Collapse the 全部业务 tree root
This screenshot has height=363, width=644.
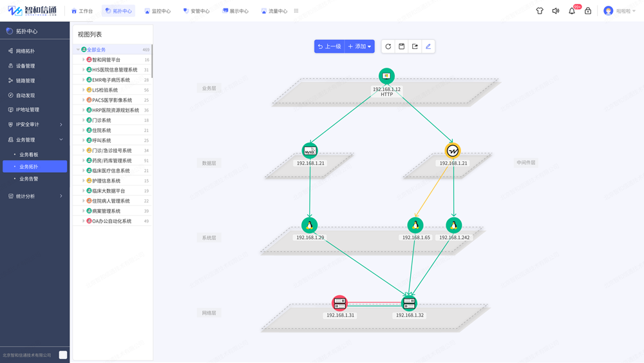click(x=78, y=50)
